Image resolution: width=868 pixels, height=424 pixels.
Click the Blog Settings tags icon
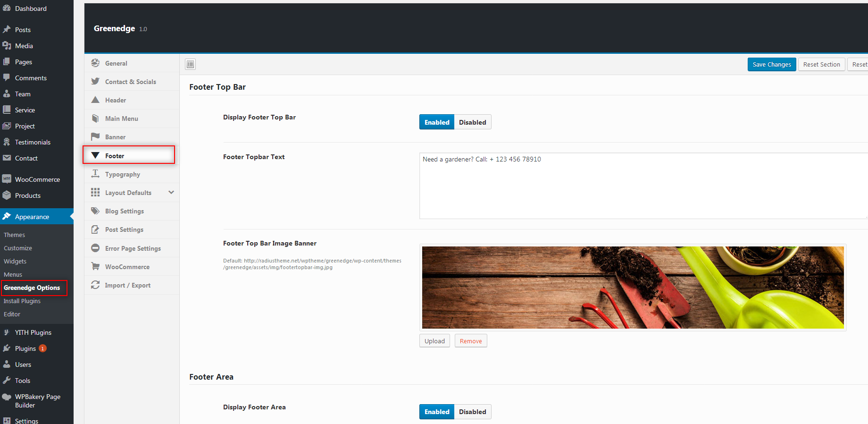95,211
